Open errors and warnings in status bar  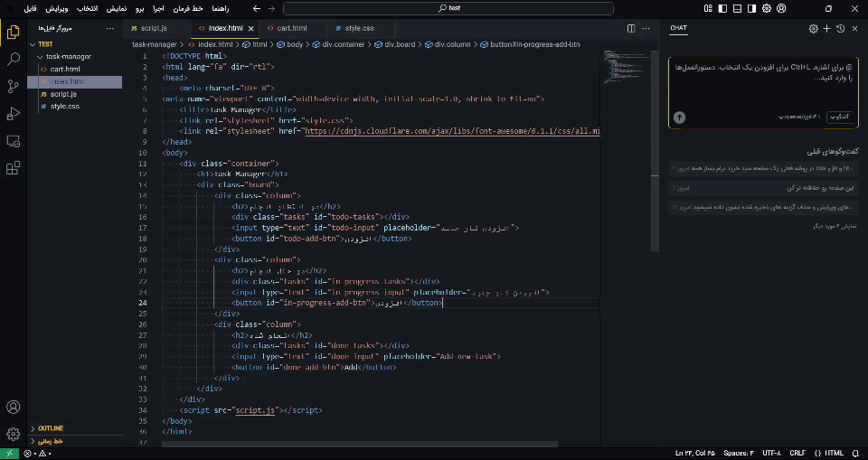(x=38, y=454)
